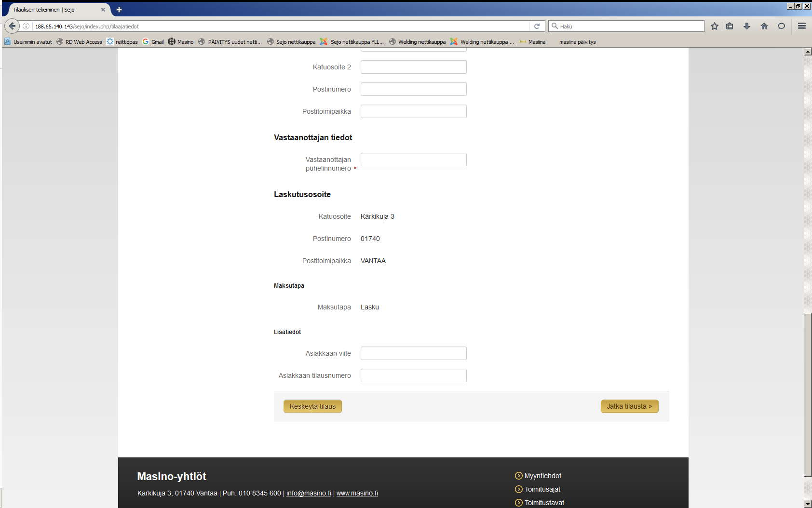Go back with the browser back arrow
The width and height of the screenshot is (812, 508).
12,26
